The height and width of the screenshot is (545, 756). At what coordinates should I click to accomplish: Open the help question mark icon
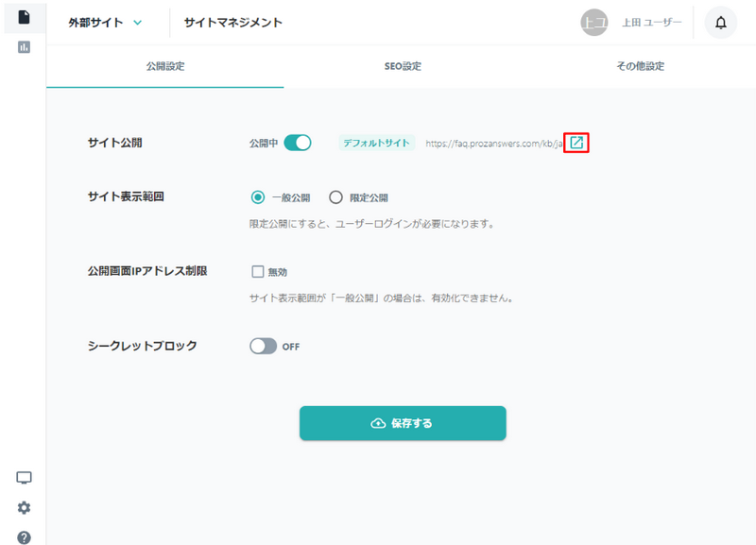pos(25,537)
